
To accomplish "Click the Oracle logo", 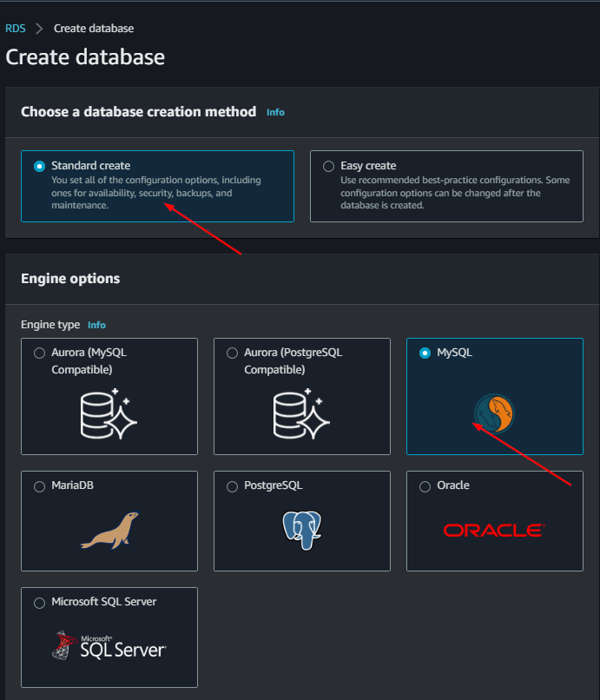I will [x=494, y=530].
